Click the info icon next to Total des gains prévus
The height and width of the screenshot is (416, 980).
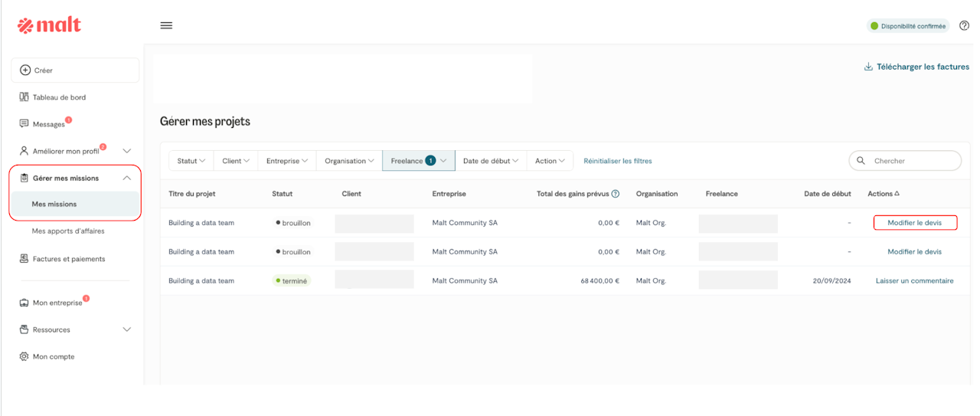(616, 194)
